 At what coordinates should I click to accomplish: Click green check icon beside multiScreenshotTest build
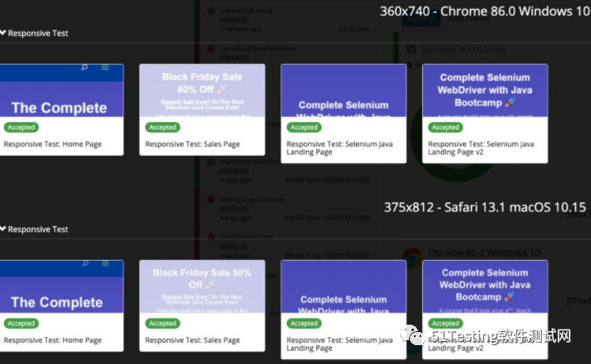211,162
